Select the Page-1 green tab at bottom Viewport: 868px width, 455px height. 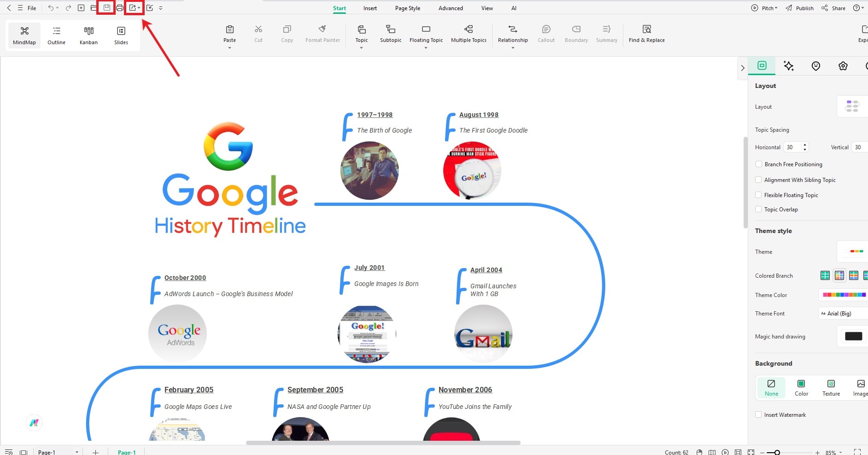point(127,452)
